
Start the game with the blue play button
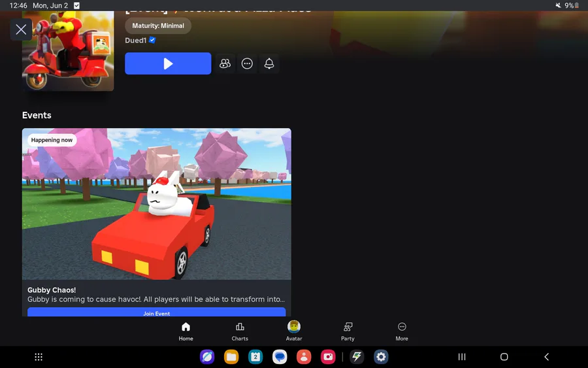point(168,63)
